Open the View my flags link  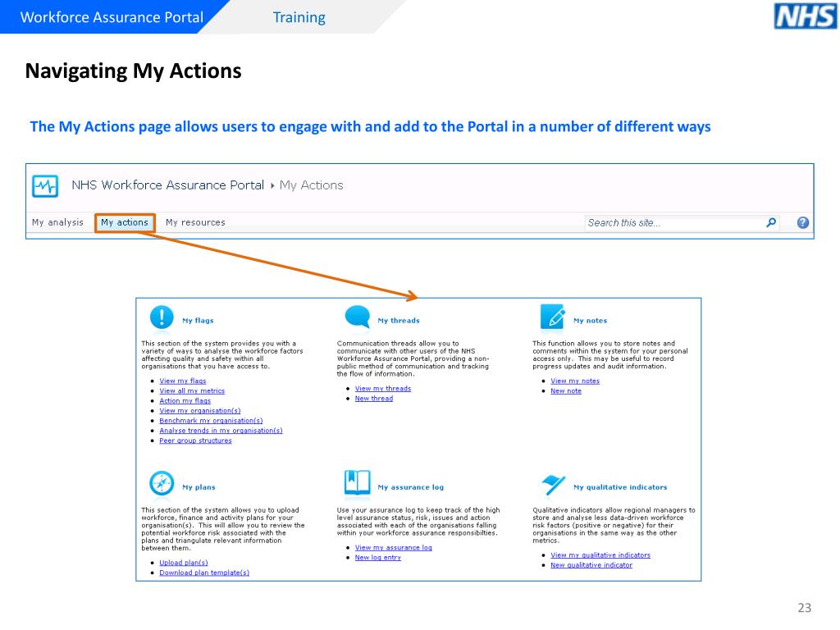(x=183, y=381)
